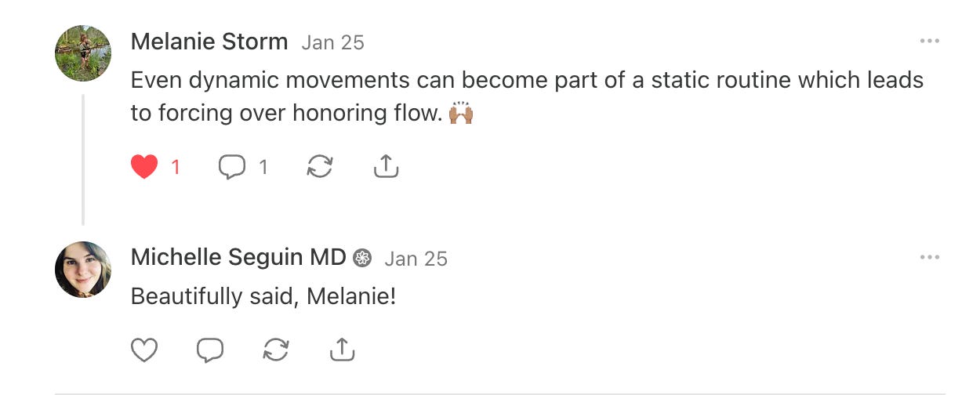This screenshot has width=980, height=395.
Task: Unlike Melanie Storm's comment via red heart
Action: point(144,167)
